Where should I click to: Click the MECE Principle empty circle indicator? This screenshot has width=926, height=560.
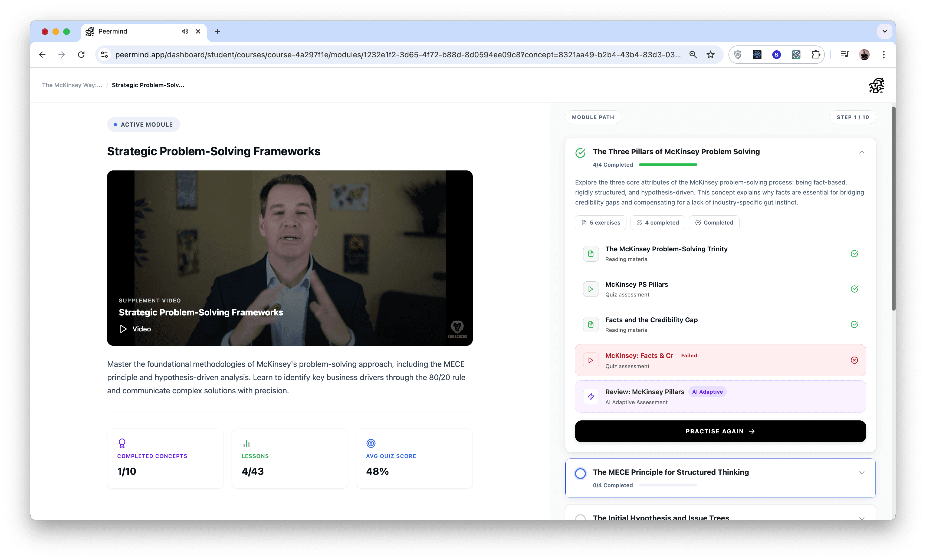[580, 473]
